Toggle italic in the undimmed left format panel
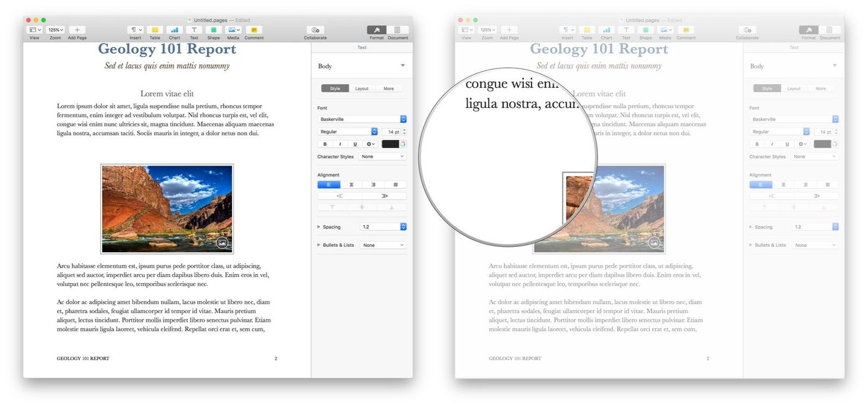This screenshot has width=868, height=408. (x=340, y=144)
